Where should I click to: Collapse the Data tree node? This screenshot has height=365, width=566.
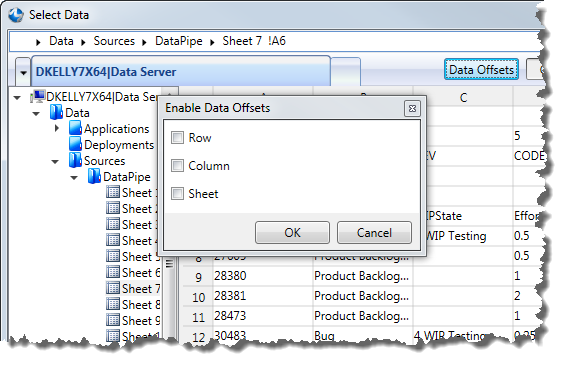tap(36, 114)
